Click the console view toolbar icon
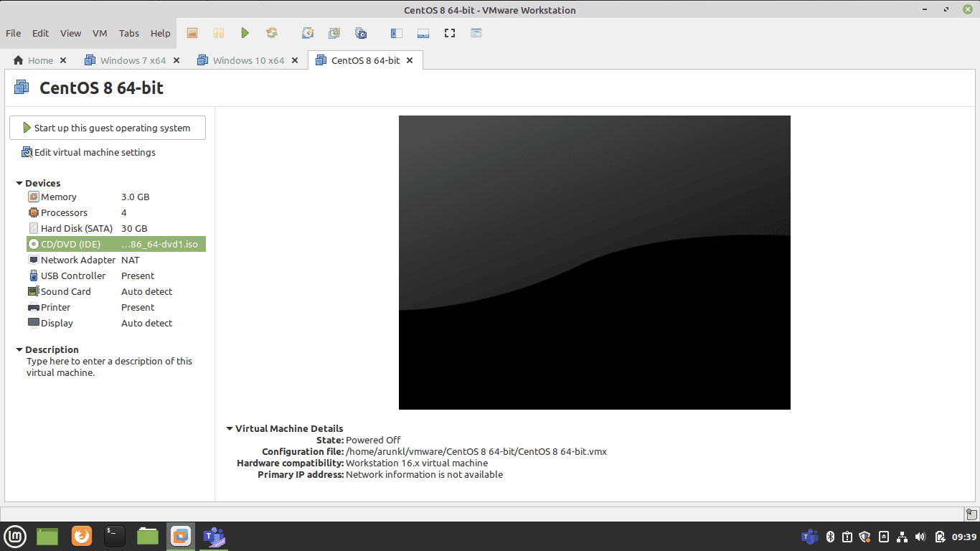 coord(476,33)
